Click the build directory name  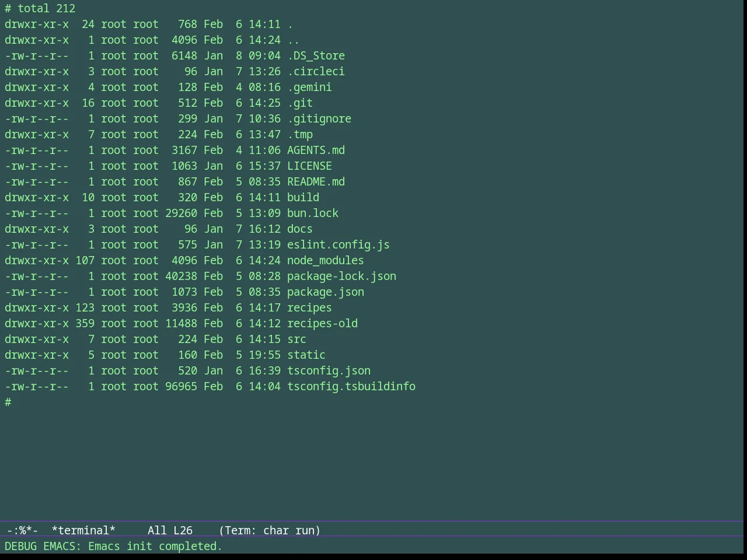[303, 198]
